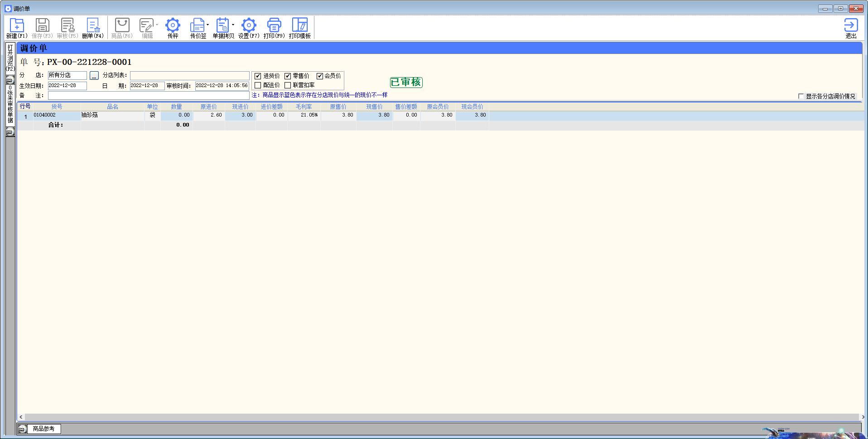Click the 单位 column header
Screen dimensions: 868x439
[x=152, y=107]
